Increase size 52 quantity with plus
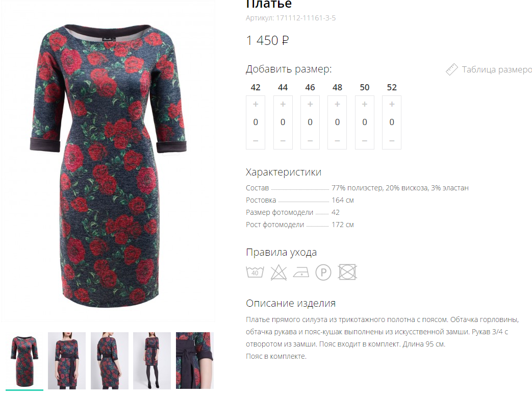The height and width of the screenshot is (395, 532). click(392, 104)
